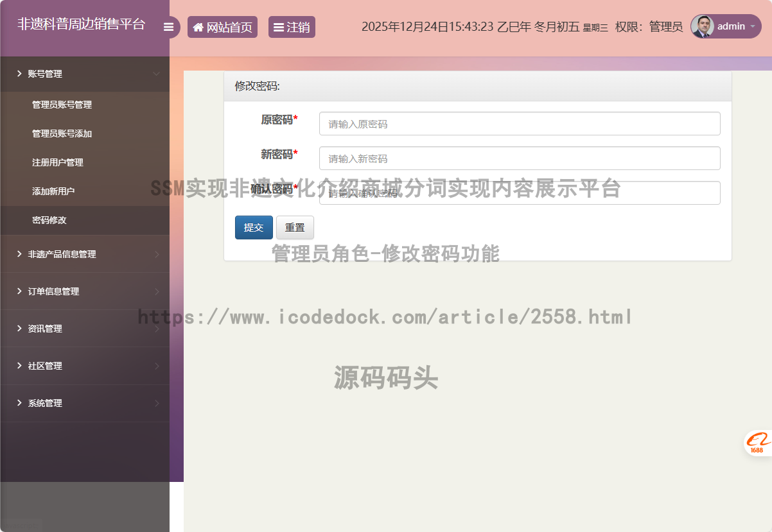Select 添加新用户 menu entry
This screenshot has width=772, height=532.
(x=53, y=191)
